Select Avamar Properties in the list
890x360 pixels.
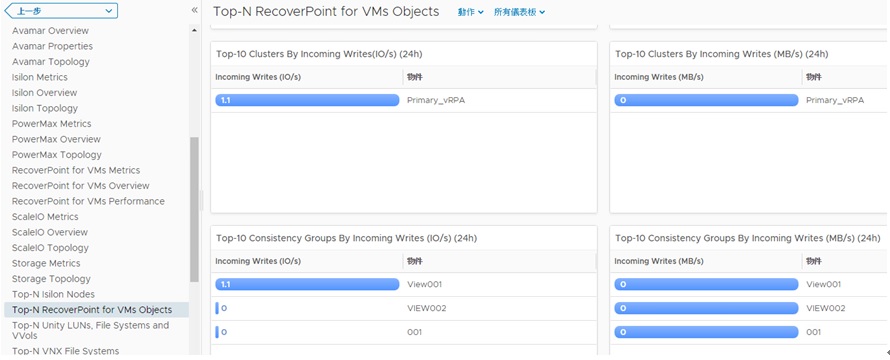click(52, 46)
